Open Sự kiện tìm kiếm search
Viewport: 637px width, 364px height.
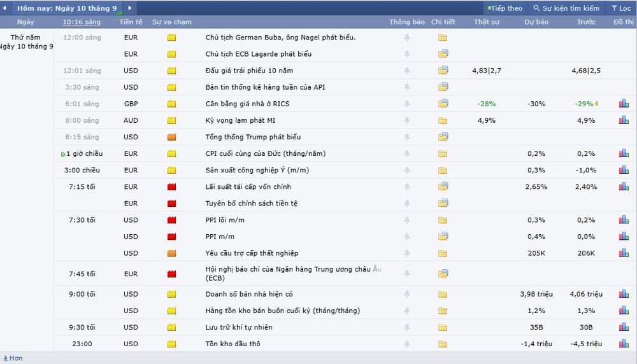point(566,8)
